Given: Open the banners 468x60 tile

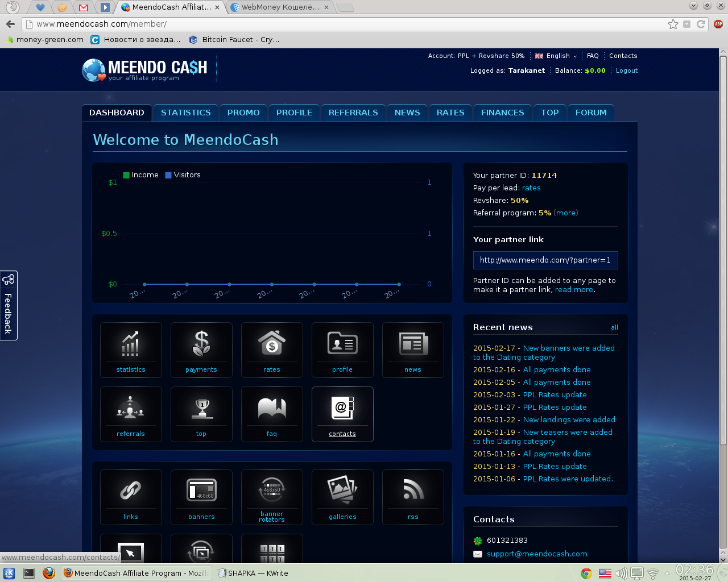Looking at the screenshot, I should coord(201,497).
